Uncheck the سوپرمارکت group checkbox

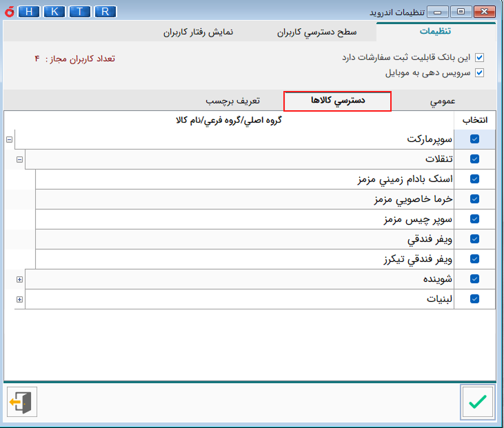[x=474, y=139]
